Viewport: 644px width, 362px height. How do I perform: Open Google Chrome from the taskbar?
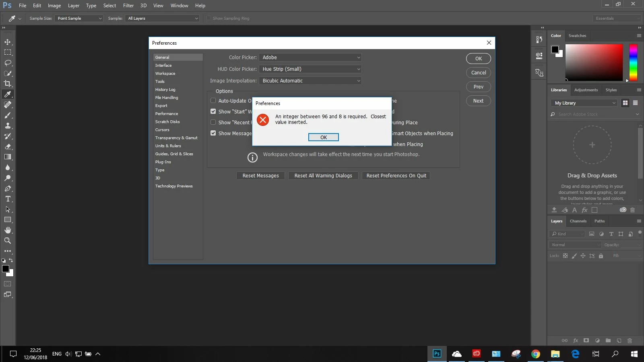coord(536,354)
